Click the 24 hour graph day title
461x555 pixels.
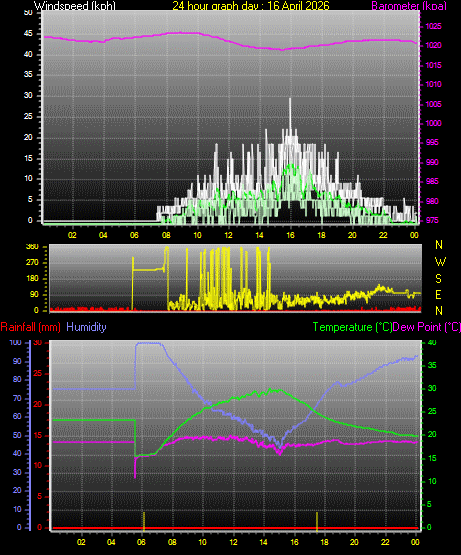(x=251, y=5)
